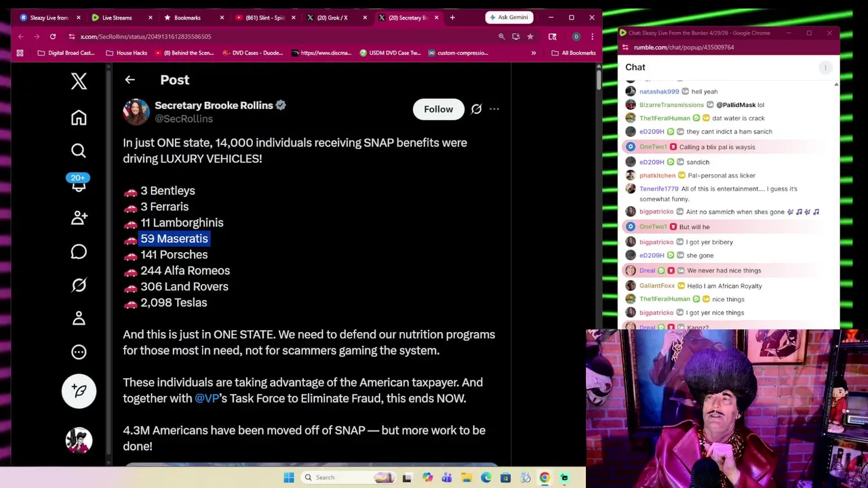Click Windows taskbar Search box
Viewport: 868px width, 488px height.
349,478
